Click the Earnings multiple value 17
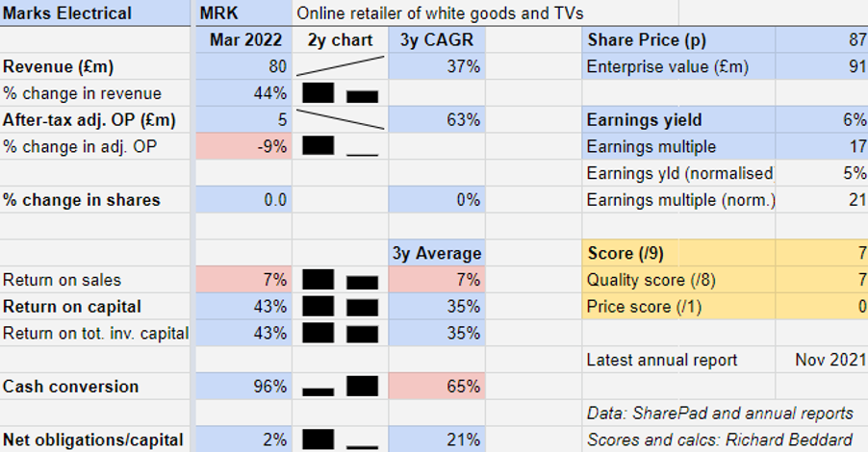The height and width of the screenshot is (452, 868). tap(822, 146)
